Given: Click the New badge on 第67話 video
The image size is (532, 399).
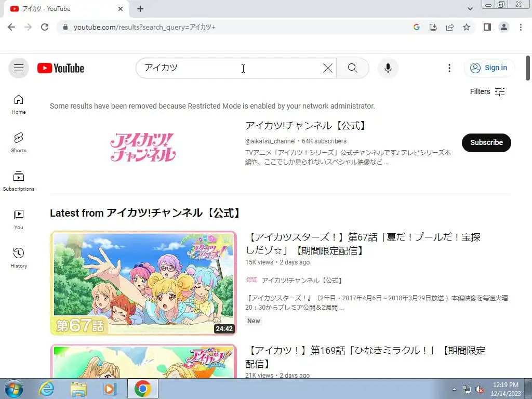Looking at the screenshot, I should pos(254,321).
